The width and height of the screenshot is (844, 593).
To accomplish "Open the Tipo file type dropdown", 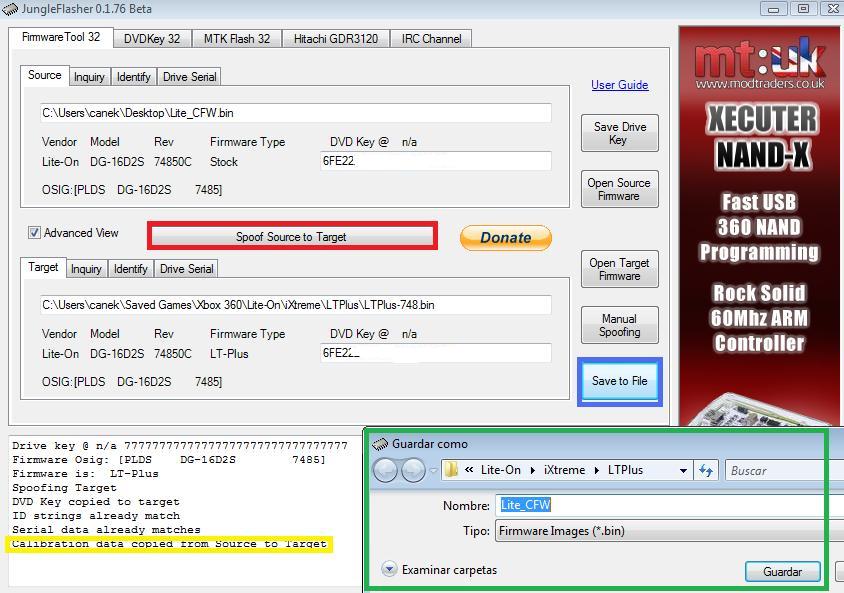I will tap(668, 531).
